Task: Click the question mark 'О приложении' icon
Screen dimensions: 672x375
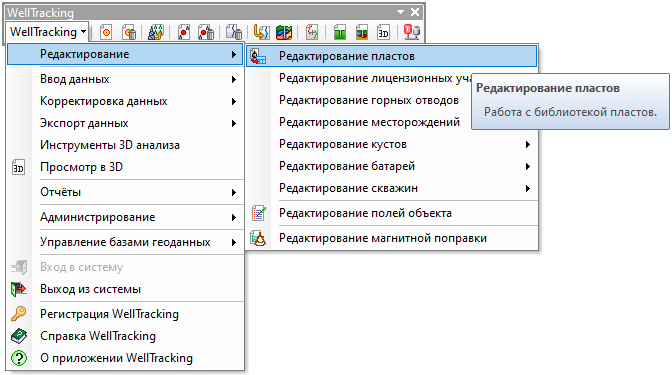Action: click(x=18, y=358)
